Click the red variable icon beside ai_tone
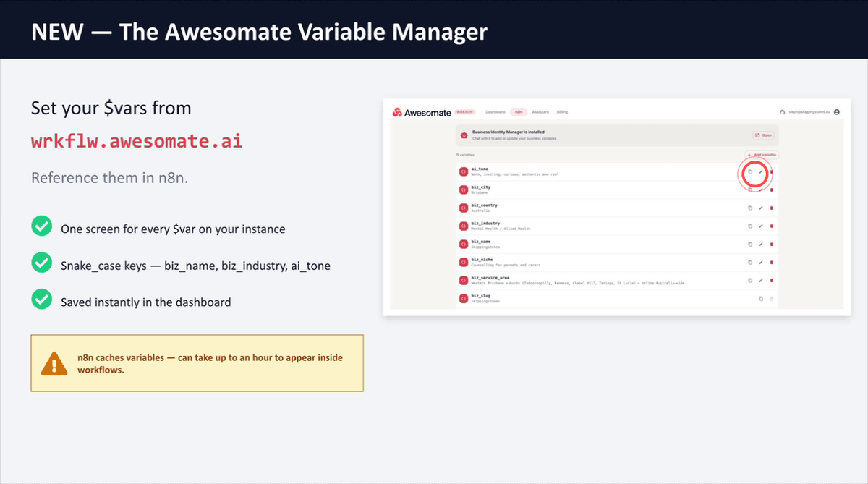 click(x=464, y=171)
